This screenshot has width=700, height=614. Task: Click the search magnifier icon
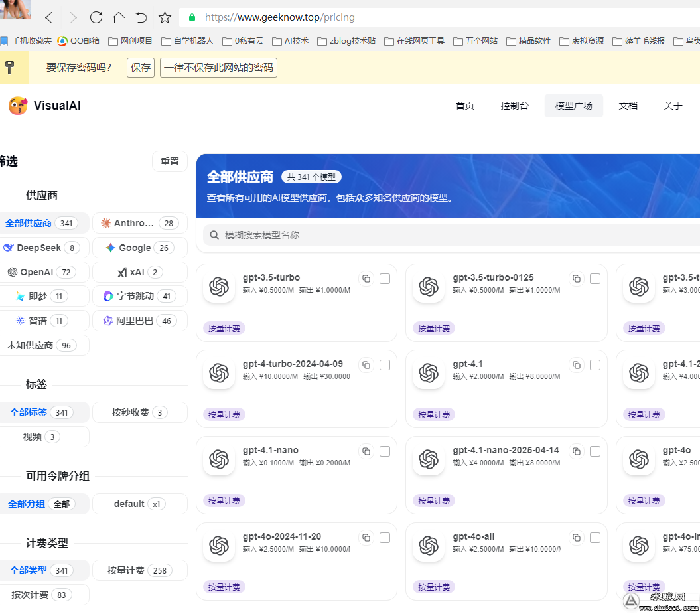coord(214,235)
